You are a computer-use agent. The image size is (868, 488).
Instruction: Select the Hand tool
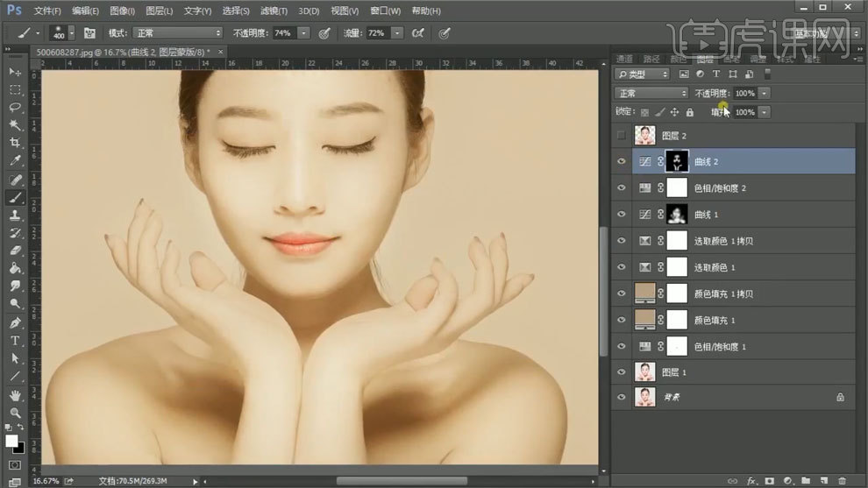[x=15, y=395]
